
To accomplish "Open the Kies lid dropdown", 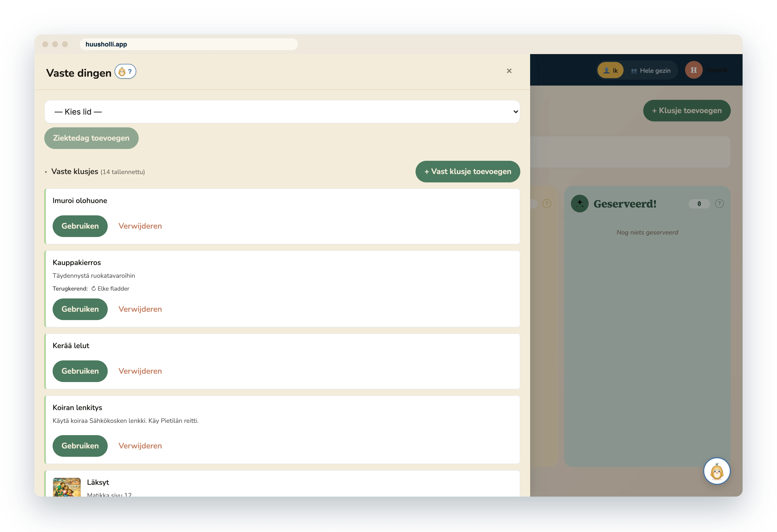I will (x=282, y=112).
